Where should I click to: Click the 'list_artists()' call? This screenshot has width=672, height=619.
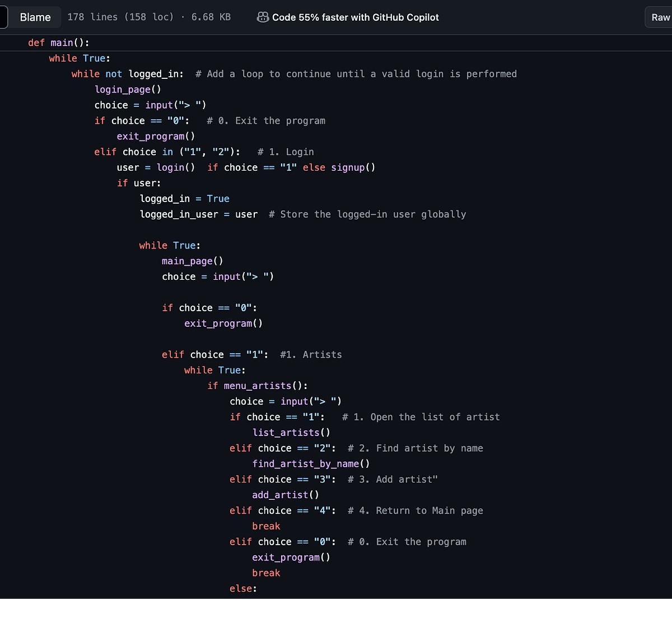(291, 433)
